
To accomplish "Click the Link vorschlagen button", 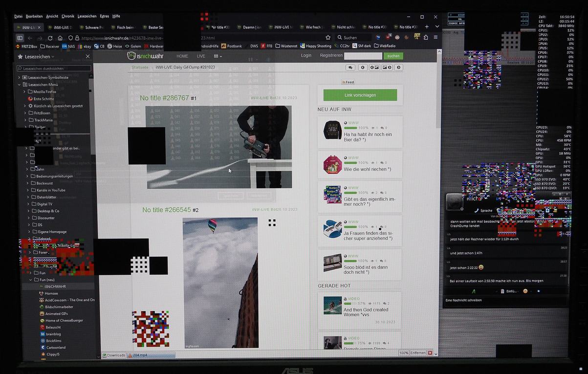I will (x=360, y=95).
